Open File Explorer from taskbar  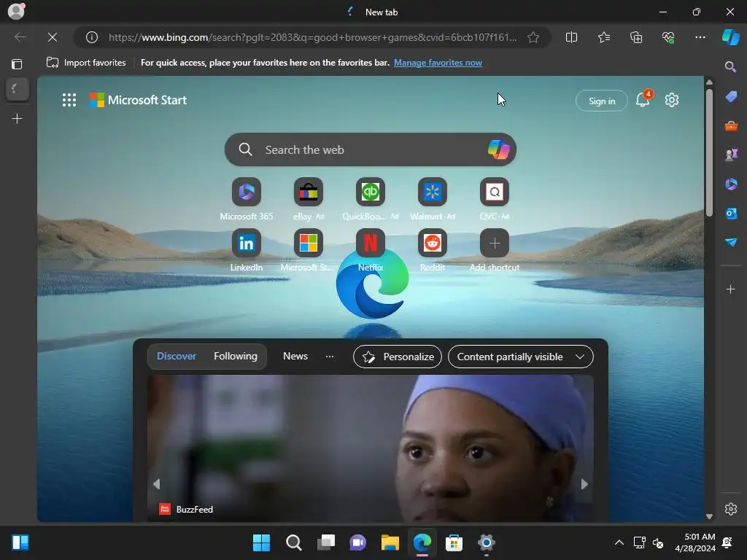(x=390, y=542)
